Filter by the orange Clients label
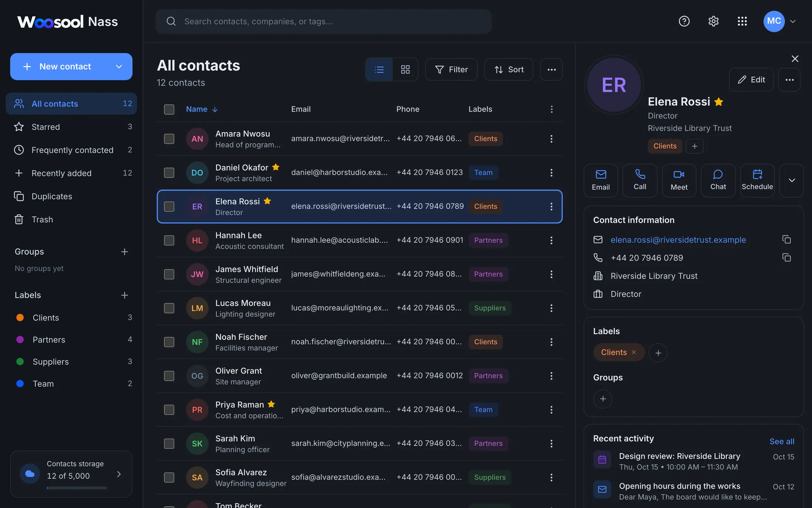This screenshot has width=812, height=508. (x=71, y=318)
